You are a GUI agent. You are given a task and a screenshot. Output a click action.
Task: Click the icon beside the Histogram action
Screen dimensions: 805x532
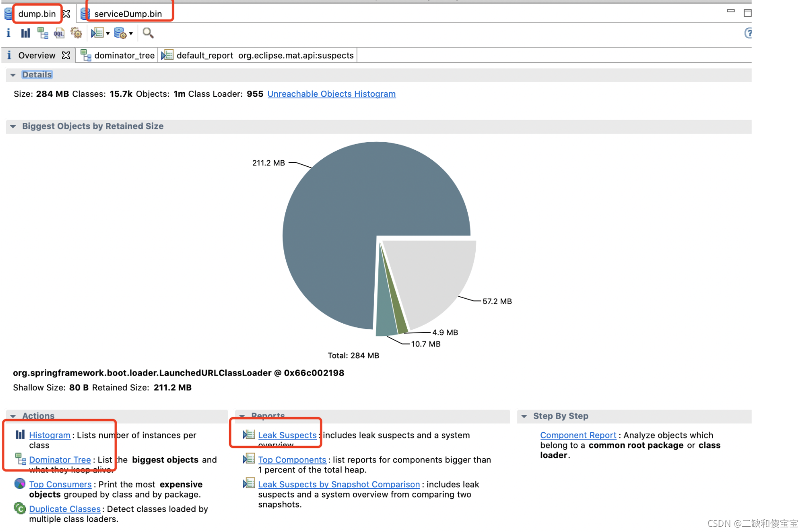[20, 434]
